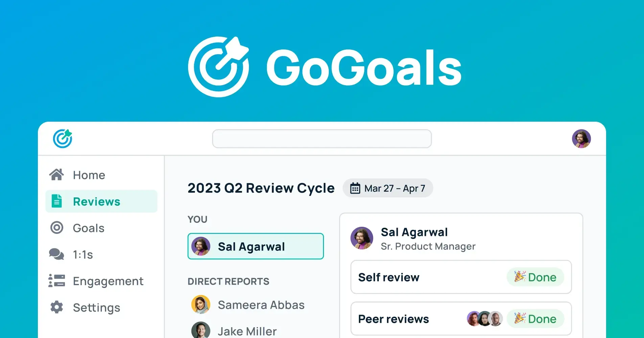The width and height of the screenshot is (644, 338).
Task: Click the profile avatar in top right corner
Action: click(x=581, y=139)
